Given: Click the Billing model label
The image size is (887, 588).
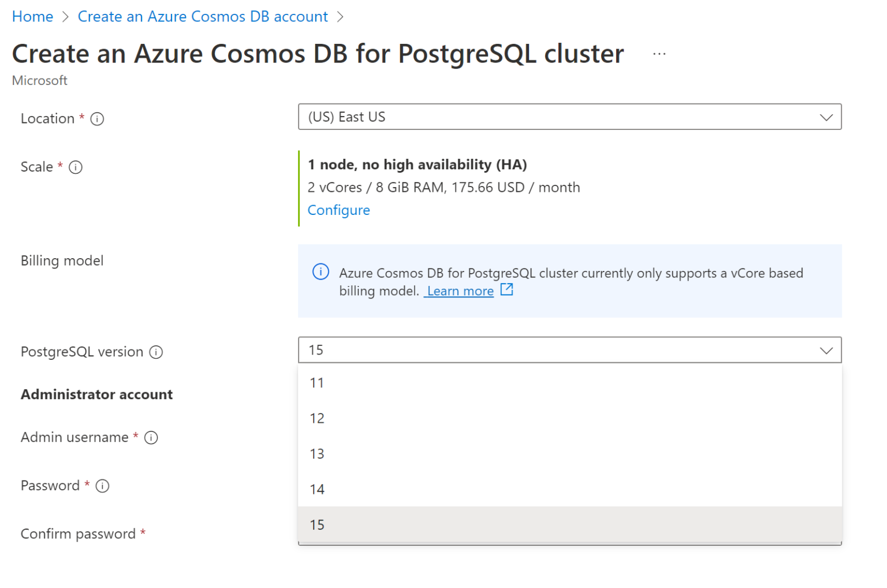Looking at the screenshot, I should (62, 261).
